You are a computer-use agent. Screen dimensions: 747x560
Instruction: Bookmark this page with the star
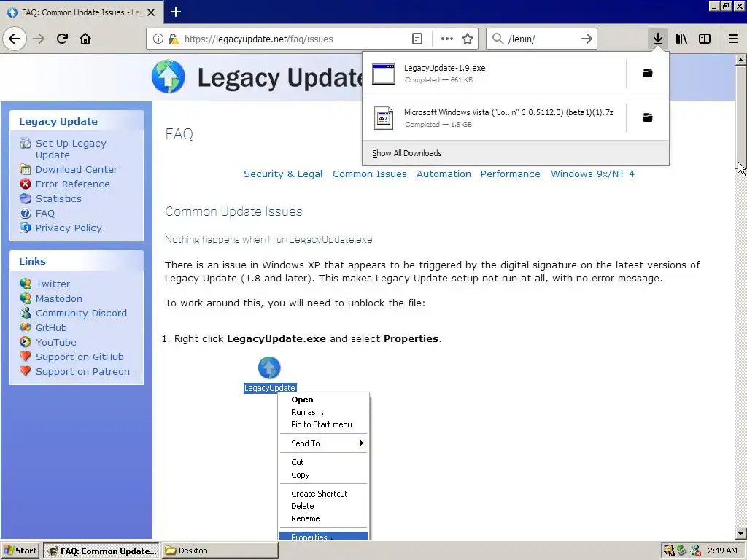coord(468,39)
